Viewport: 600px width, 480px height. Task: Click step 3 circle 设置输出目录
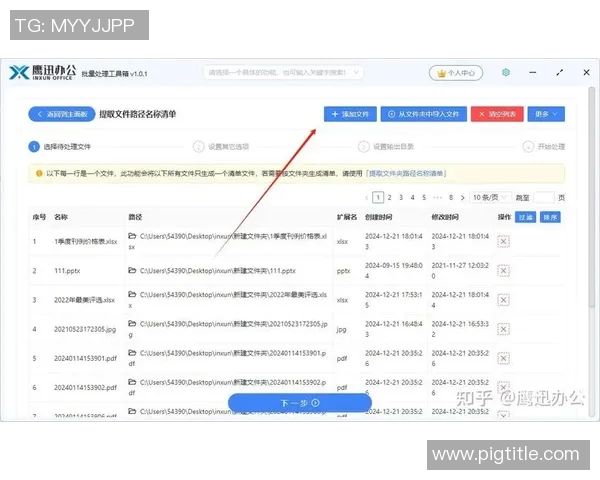(x=363, y=147)
